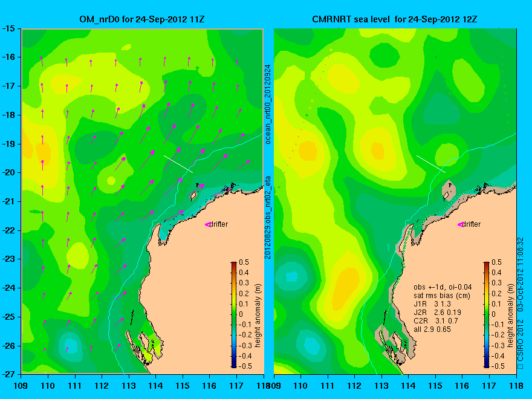The image size is (532, 399).
Task: Click the right map's height anomaly color bar
Action: click(x=487, y=314)
